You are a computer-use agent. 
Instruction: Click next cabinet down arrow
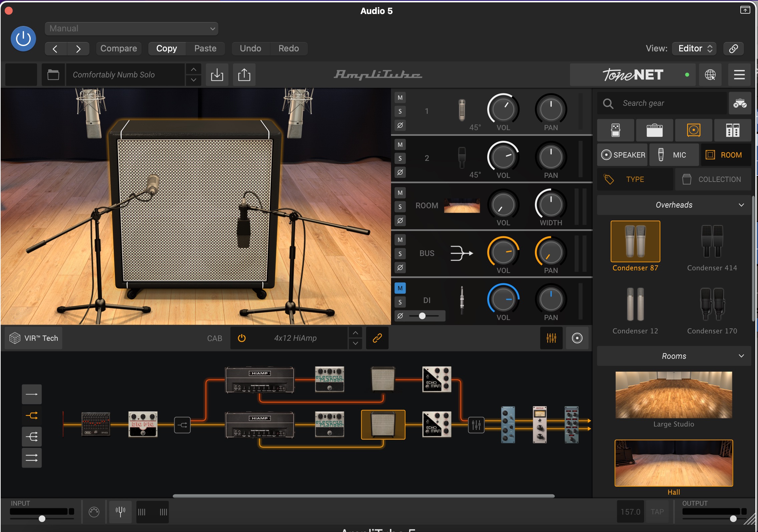tap(355, 343)
